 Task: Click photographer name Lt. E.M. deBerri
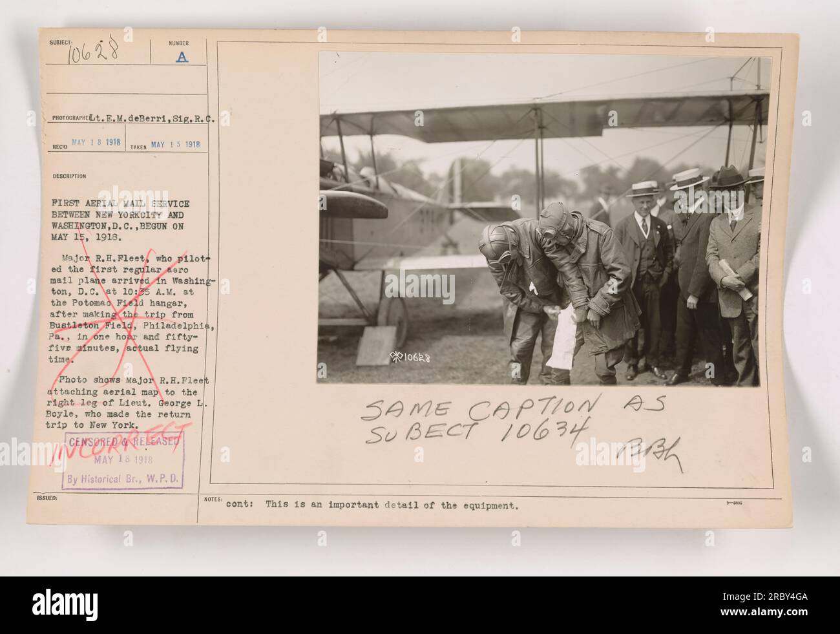(130, 118)
